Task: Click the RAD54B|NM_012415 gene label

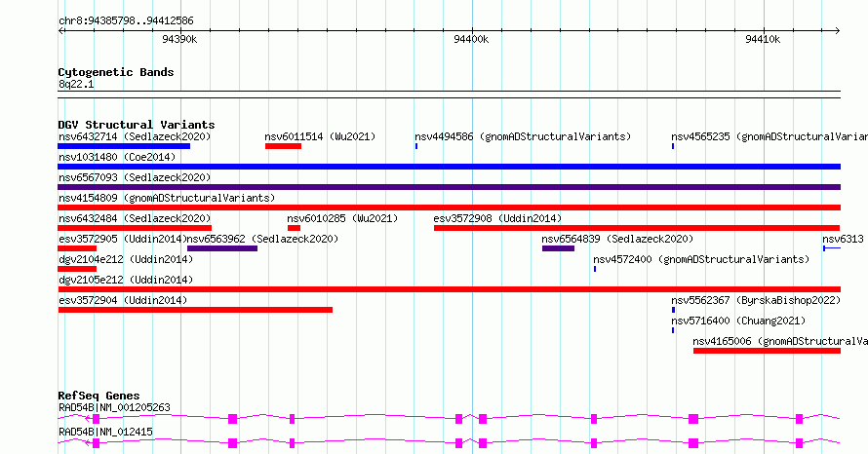Action: pos(105,432)
